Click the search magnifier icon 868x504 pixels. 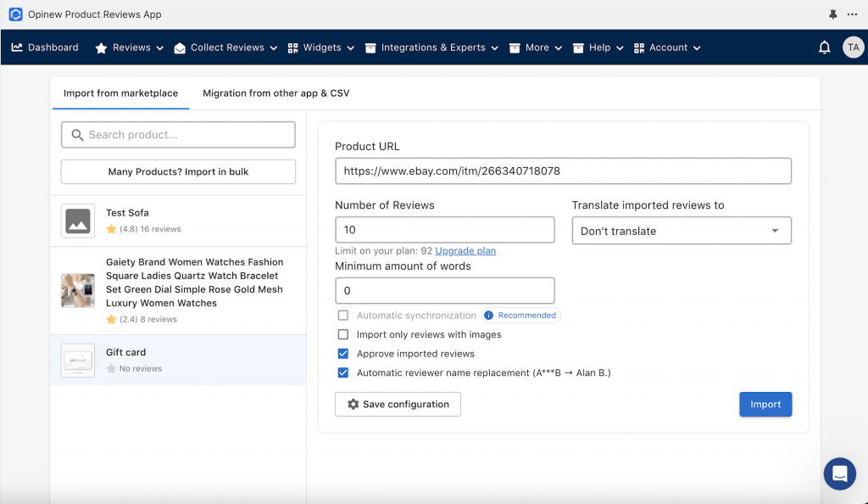coord(77,135)
